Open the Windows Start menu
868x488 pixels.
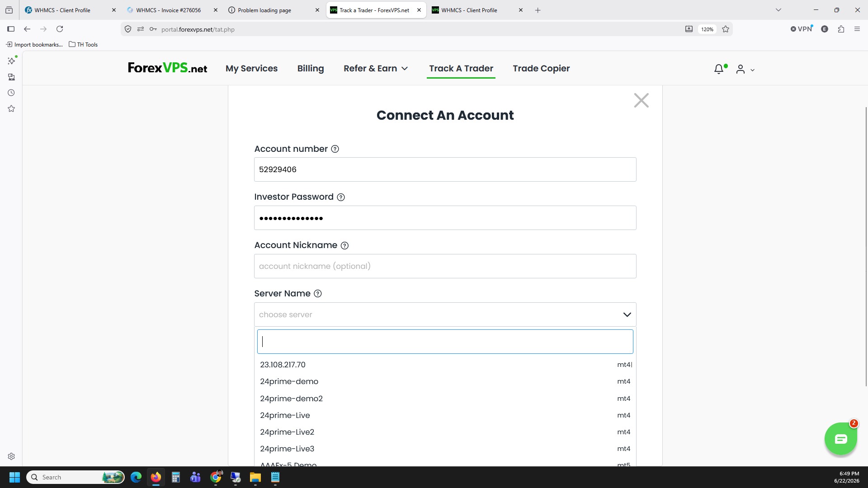point(14,477)
